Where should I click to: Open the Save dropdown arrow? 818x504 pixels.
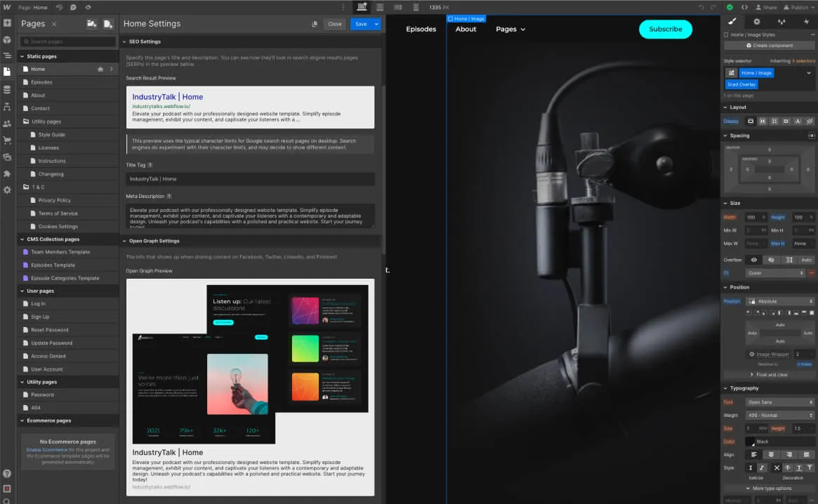pyautogui.click(x=376, y=24)
